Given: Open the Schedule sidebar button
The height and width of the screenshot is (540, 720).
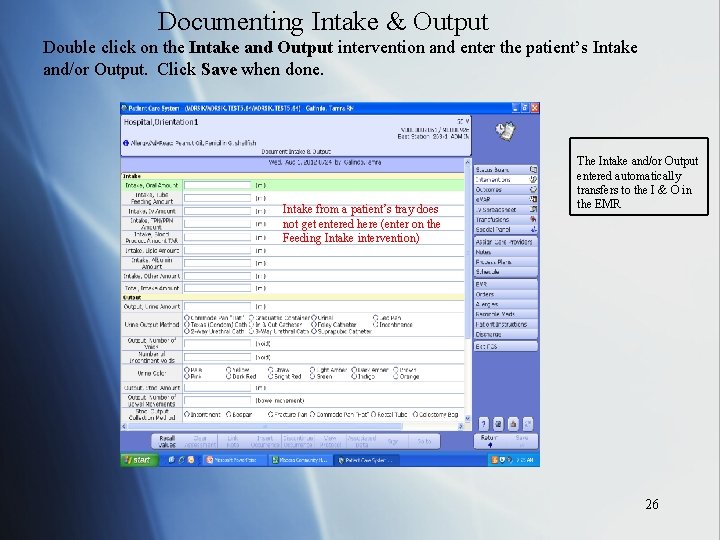Looking at the screenshot, I should coord(506,272).
